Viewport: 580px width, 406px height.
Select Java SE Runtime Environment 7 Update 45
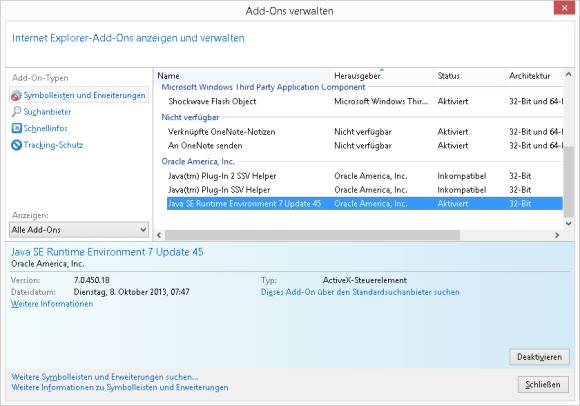pos(364,204)
